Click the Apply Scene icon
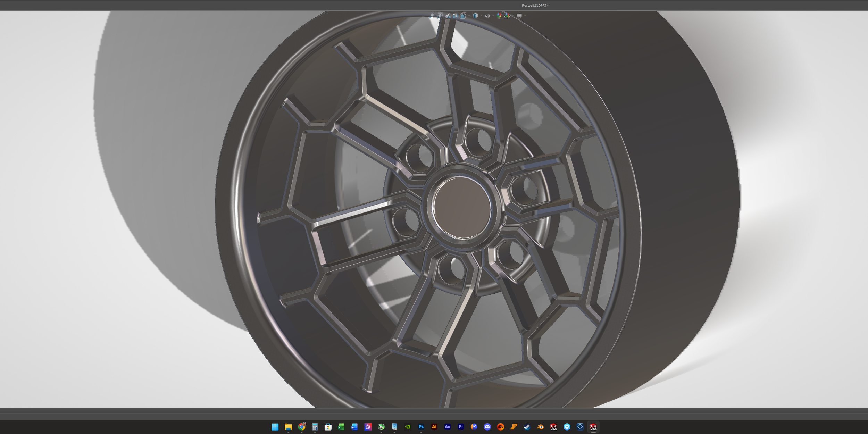Image resolution: width=868 pixels, height=434 pixels. pos(507,16)
